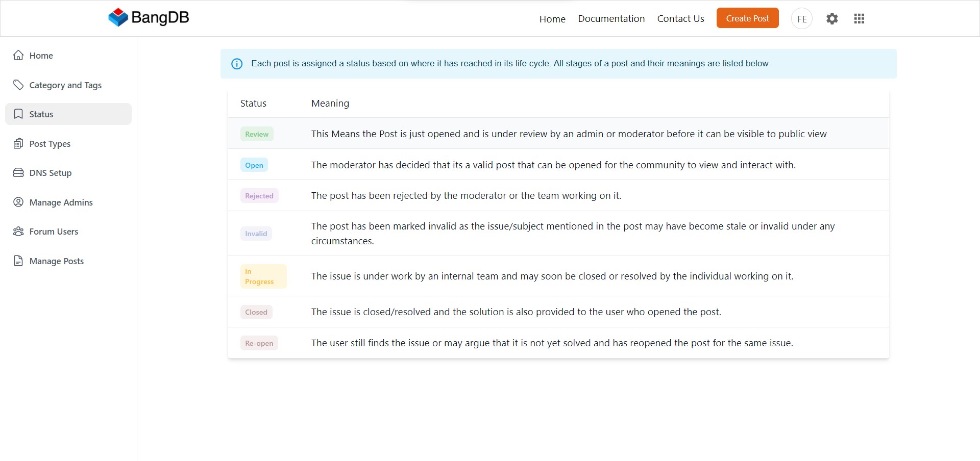Go to Home in the top navigation
The height and width of the screenshot is (461, 980).
point(552,19)
